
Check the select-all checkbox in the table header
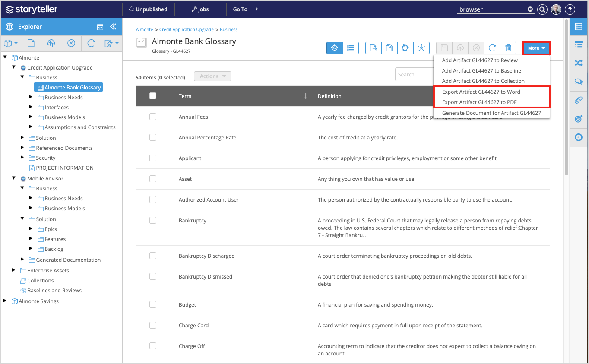point(152,96)
